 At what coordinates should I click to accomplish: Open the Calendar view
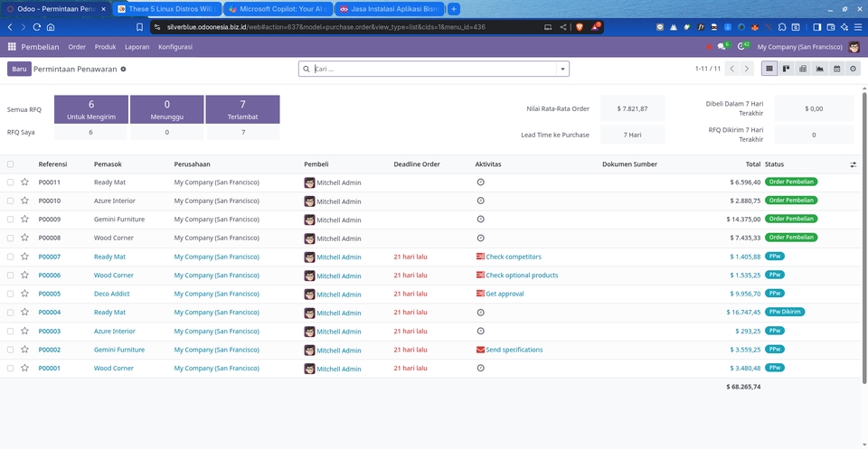click(836, 69)
